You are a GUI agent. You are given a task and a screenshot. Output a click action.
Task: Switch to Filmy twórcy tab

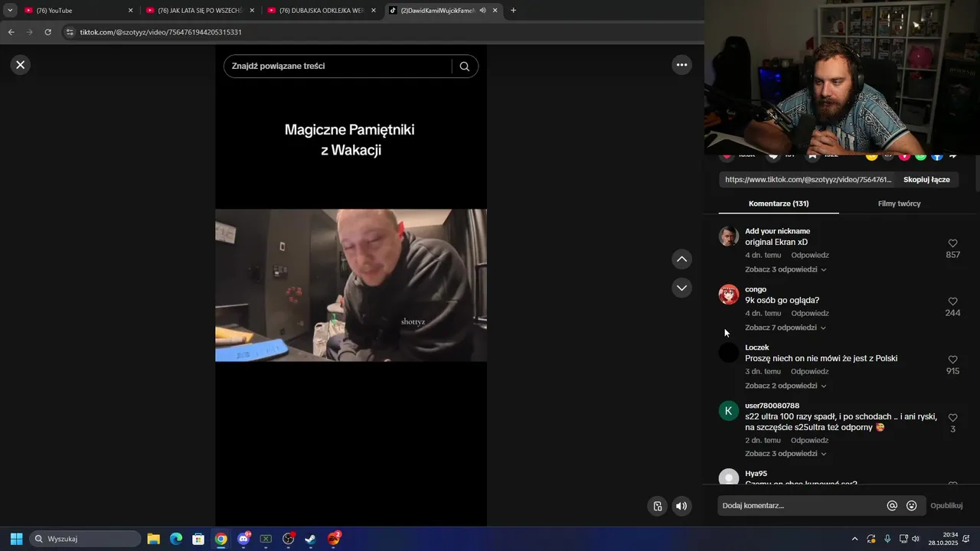pos(899,204)
